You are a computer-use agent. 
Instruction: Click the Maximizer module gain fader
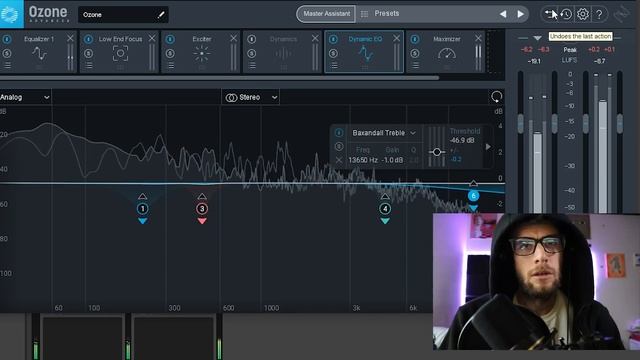click(x=478, y=57)
